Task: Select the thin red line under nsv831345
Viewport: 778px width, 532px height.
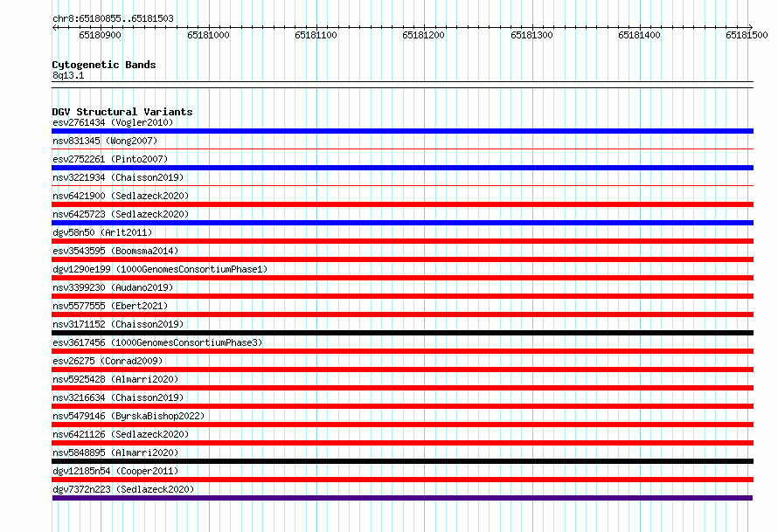Action: pyautogui.click(x=402, y=149)
